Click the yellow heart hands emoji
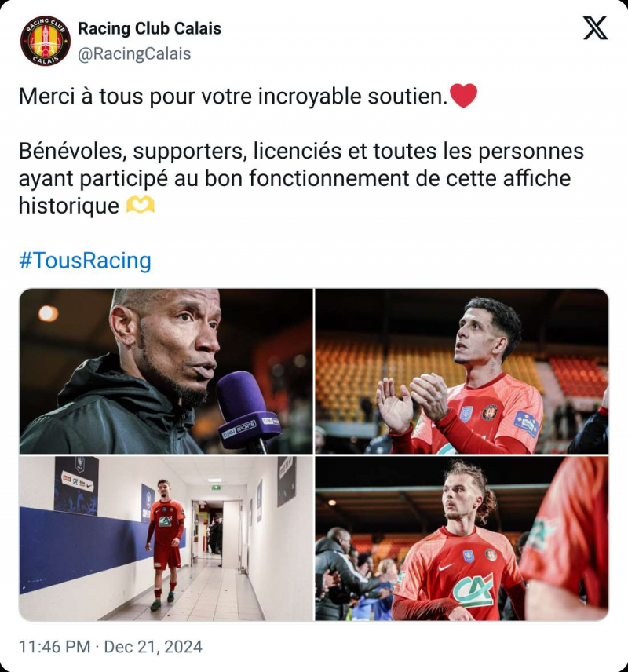The width and height of the screenshot is (628, 672). [x=141, y=205]
